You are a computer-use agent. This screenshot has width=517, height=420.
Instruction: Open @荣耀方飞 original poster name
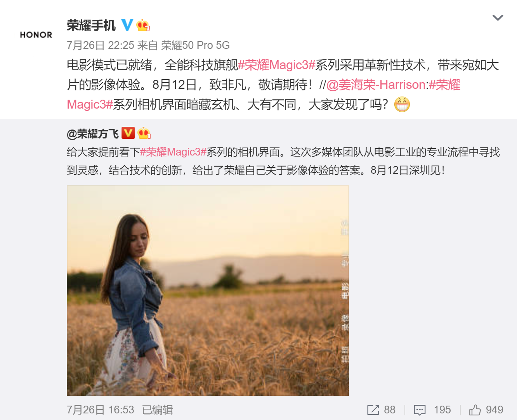click(x=93, y=134)
